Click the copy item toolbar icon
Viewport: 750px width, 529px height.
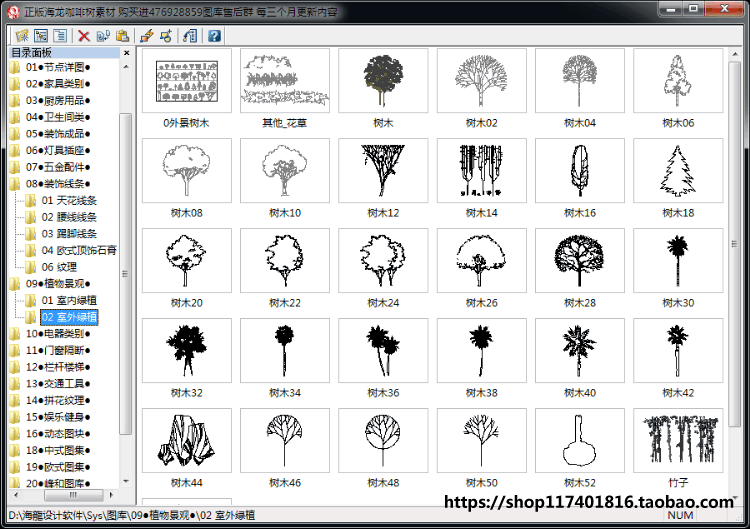[x=103, y=36]
